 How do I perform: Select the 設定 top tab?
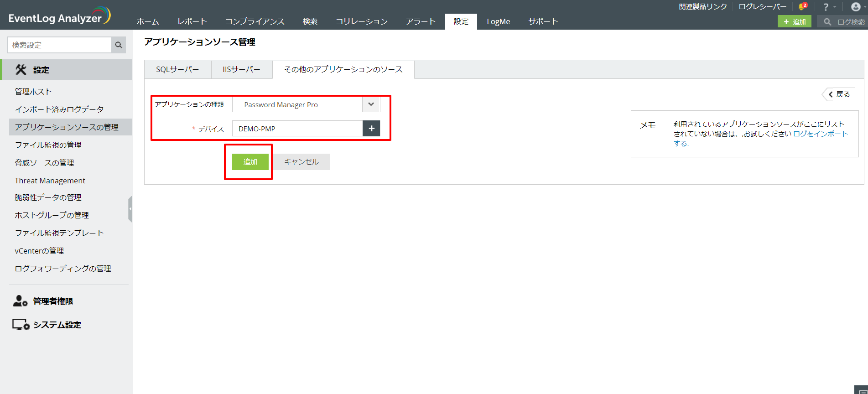point(461,21)
